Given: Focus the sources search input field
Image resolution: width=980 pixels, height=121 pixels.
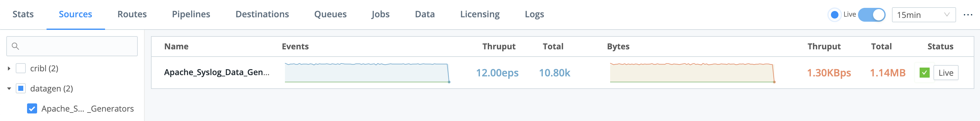Looking at the screenshot, I should [72, 46].
